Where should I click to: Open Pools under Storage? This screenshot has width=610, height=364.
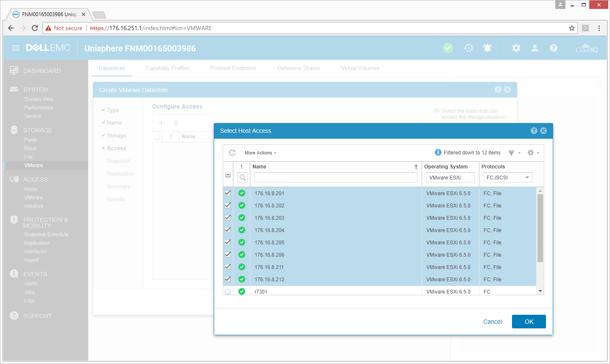(31, 140)
